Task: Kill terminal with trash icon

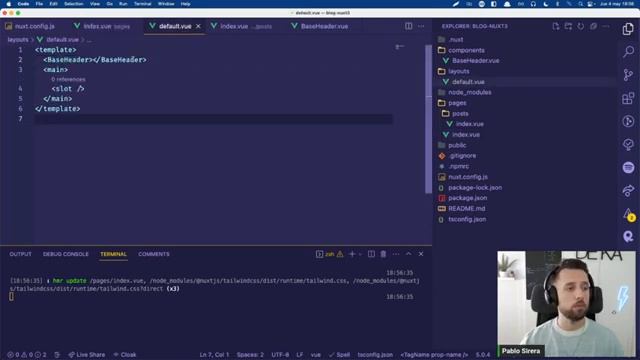Action: point(383,254)
